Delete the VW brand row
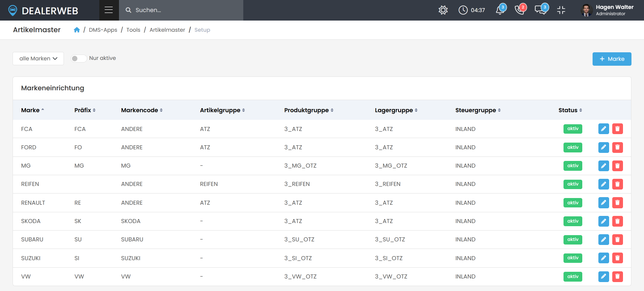 coord(618,277)
